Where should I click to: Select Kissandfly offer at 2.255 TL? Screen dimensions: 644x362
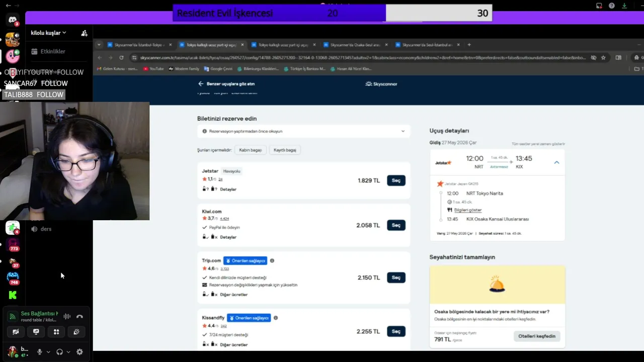396,331
